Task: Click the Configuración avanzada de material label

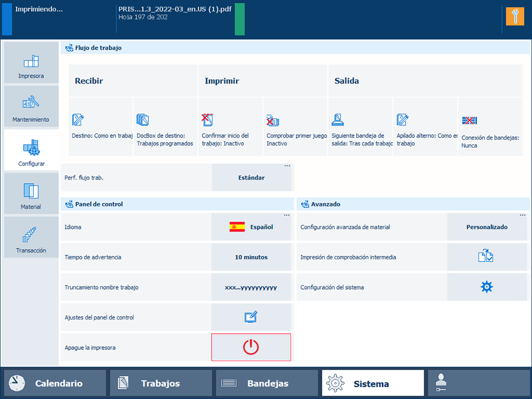Action: [345, 227]
